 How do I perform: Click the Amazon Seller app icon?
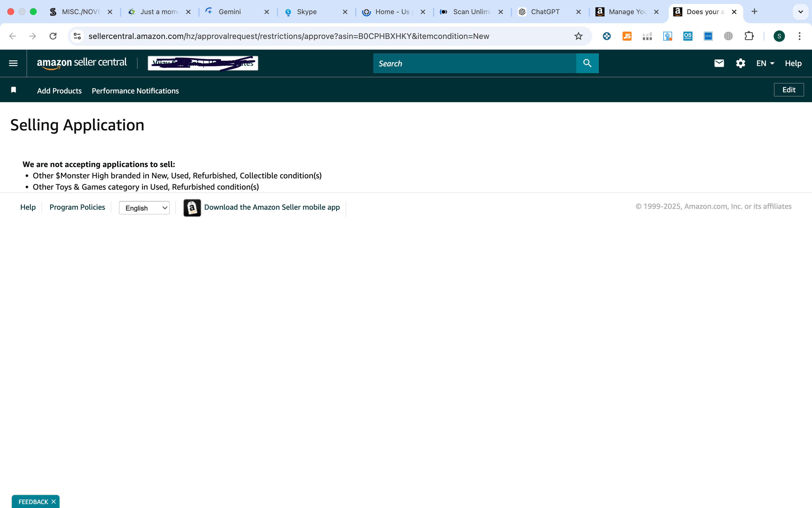(192, 208)
